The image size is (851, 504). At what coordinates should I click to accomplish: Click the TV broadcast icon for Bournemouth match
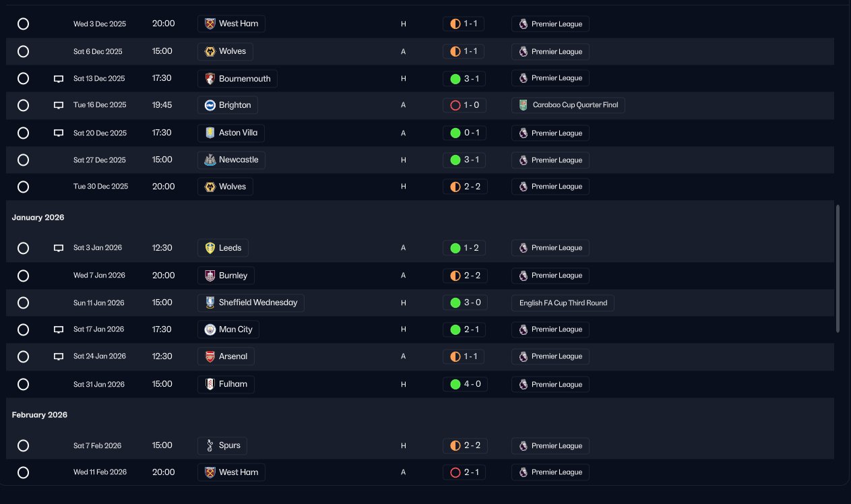click(59, 79)
